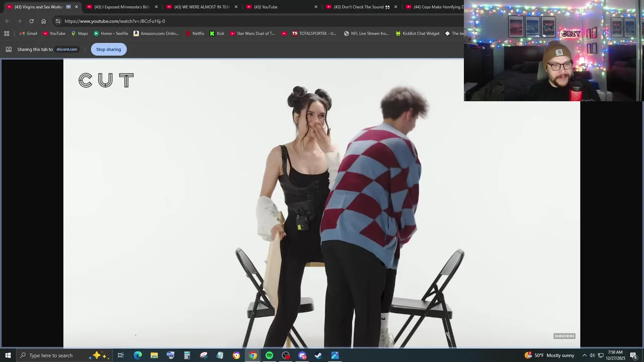This screenshot has height=362, width=644.
Task: Open the volume speaker icon
Action: [x=592, y=355]
